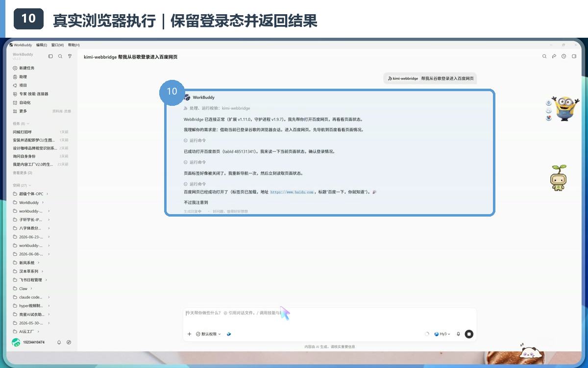The height and width of the screenshot is (368, 588).
Task: Click the Claw folder icon
Action: 15,289
